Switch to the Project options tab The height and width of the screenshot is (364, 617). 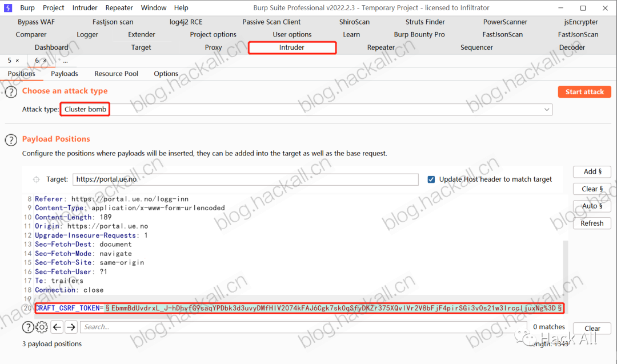213,35
